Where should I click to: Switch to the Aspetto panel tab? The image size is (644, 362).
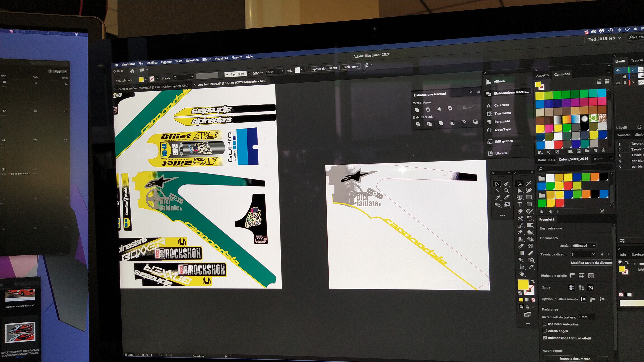542,75
